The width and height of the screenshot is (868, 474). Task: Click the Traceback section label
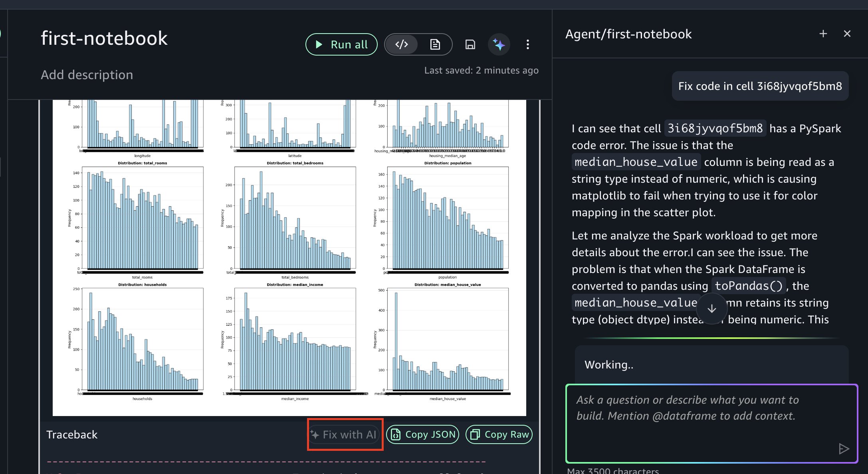72,434
